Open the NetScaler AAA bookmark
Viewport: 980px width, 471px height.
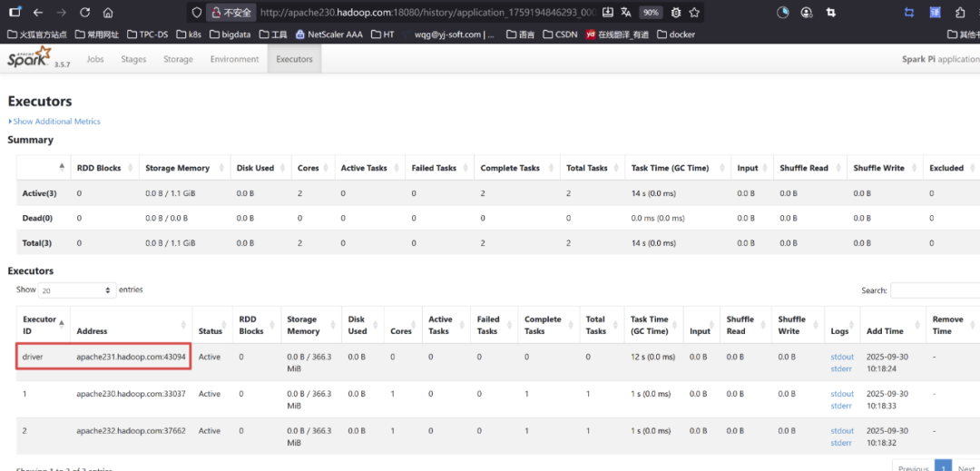tap(329, 34)
